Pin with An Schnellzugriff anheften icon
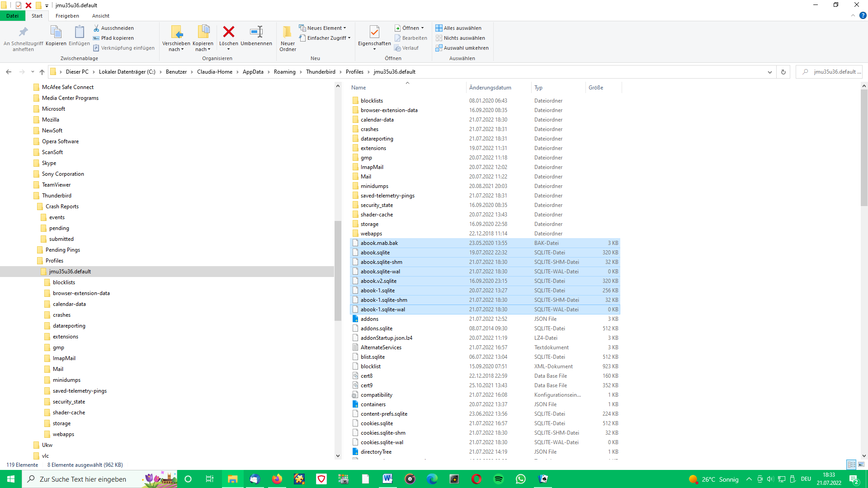This screenshot has height=488, width=868. point(23,32)
